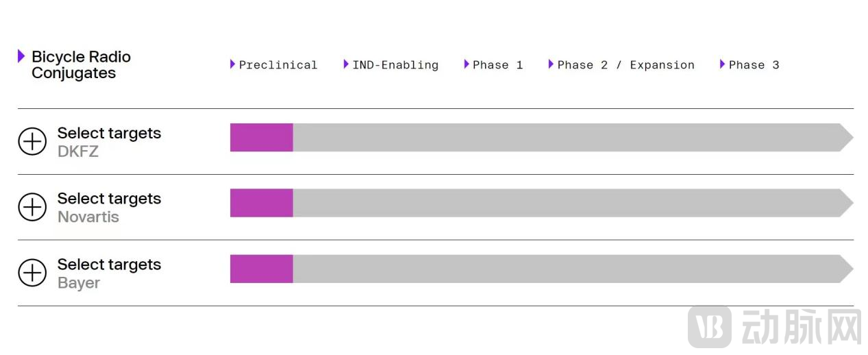
Task: Open the Bicycle Radio Conjugates heading
Action: [x=81, y=65]
